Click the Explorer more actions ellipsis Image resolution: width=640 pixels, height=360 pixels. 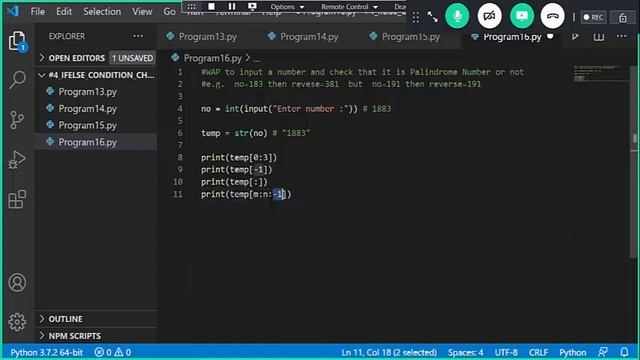pyautogui.click(x=138, y=36)
